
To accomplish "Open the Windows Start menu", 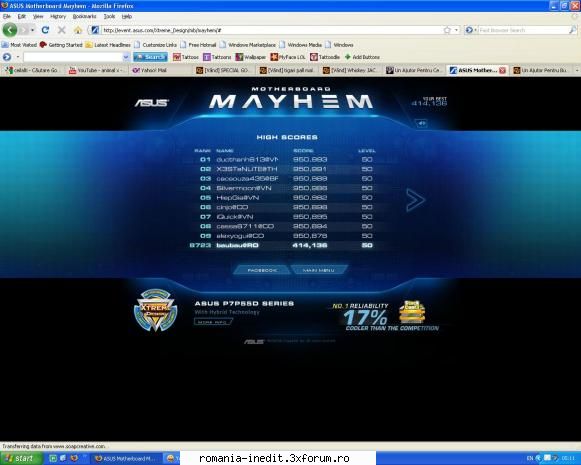I will [20, 458].
